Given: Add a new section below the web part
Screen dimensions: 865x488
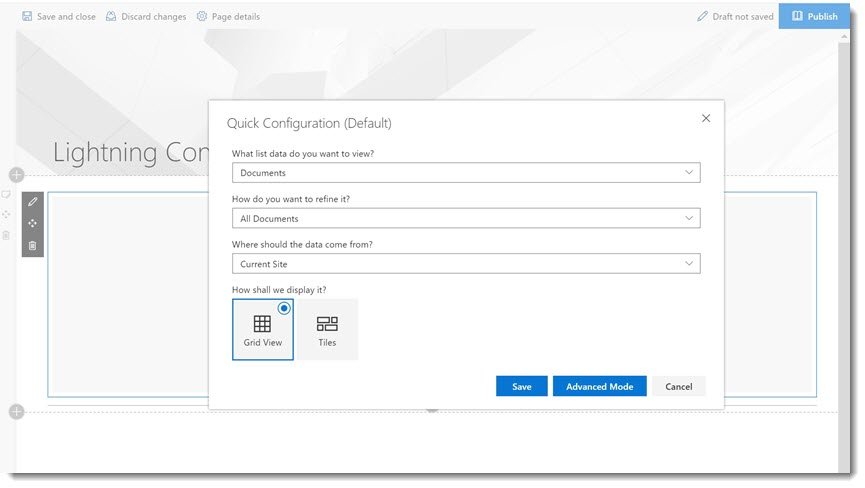Looking at the screenshot, I should [x=17, y=411].
